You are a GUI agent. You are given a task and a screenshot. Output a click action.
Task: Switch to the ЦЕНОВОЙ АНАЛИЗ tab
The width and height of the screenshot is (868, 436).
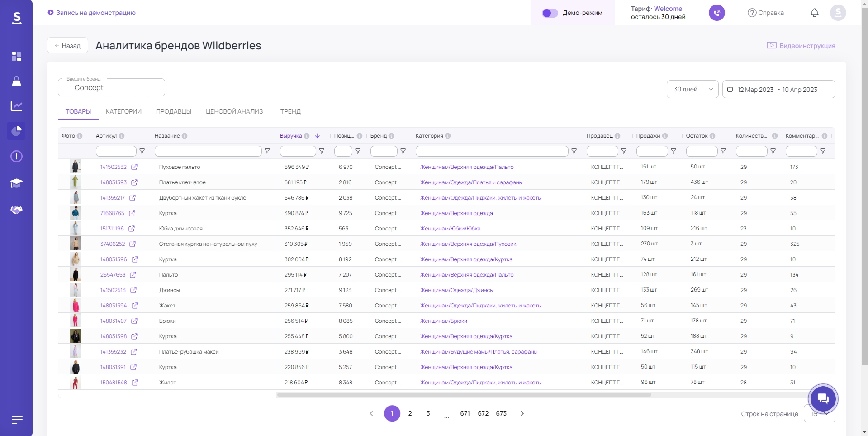tap(234, 111)
